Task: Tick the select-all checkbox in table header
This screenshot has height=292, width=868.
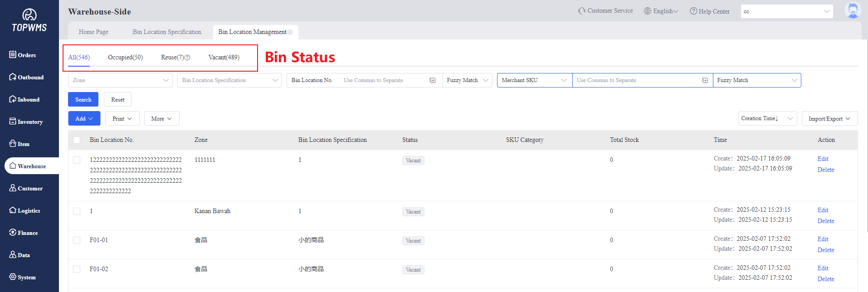Action: [x=77, y=140]
